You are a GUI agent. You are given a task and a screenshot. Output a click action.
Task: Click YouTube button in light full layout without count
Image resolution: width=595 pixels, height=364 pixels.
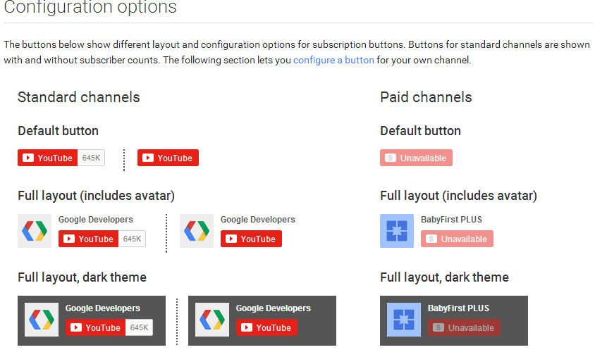[x=251, y=239]
